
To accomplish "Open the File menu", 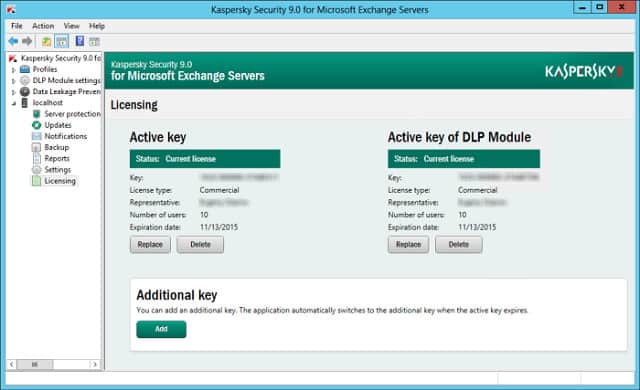I will [x=17, y=26].
